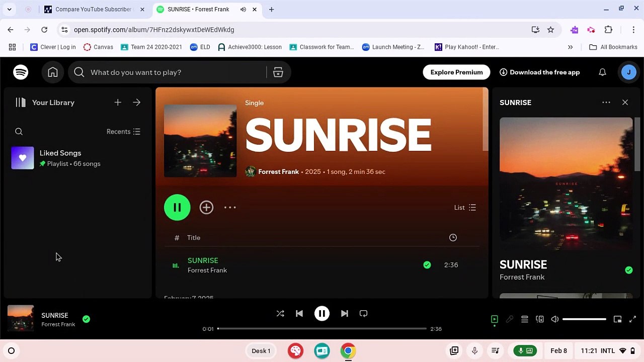The height and width of the screenshot is (362, 644).
Task: Open Forrest Frank artist link in album header
Action: click(278, 171)
